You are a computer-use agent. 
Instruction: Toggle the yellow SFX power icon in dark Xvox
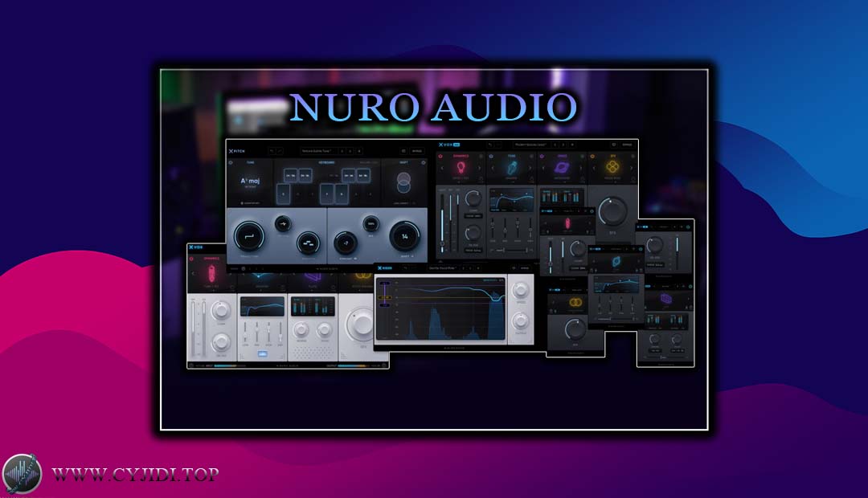[x=592, y=156]
